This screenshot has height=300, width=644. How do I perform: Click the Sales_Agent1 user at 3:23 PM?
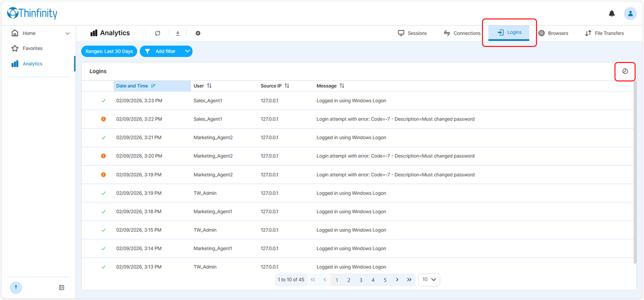pos(208,101)
